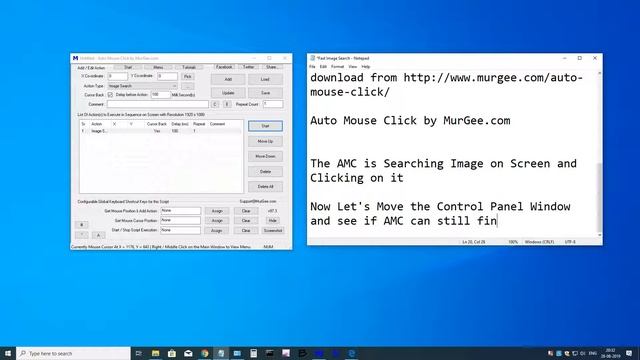This screenshot has width=640, height=360.
Task: Click the Add action button
Action: click(x=228, y=79)
